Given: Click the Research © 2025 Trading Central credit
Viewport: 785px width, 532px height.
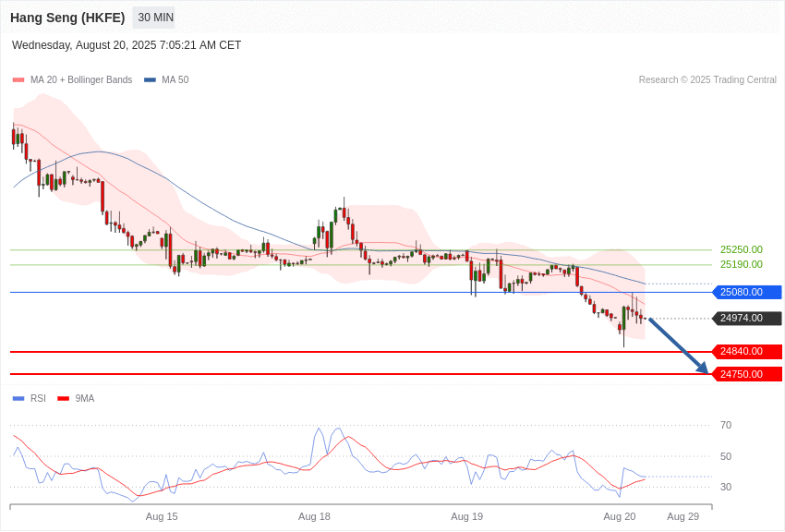Looking at the screenshot, I should coord(707,80).
